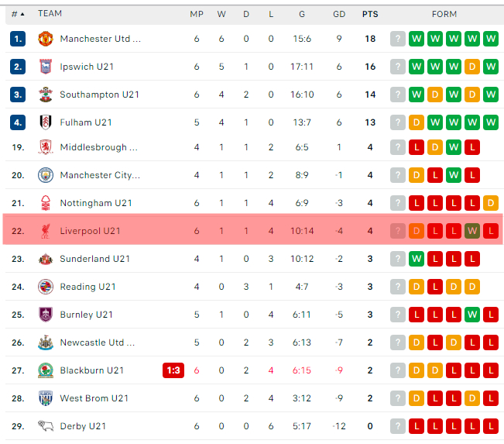Open the Ipswich U21 club badge
Image resolution: width=504 pixels, height=444 pixels.
[46, 67]
